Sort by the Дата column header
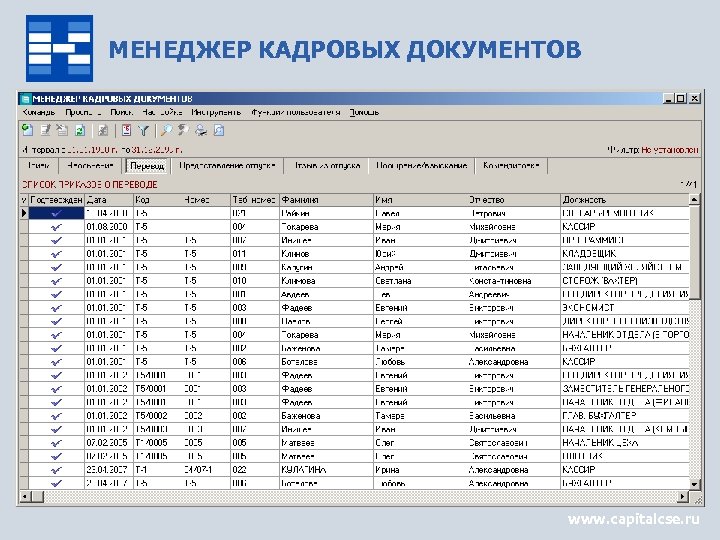This screenshot has height=540, width=720. click(108, 200)
